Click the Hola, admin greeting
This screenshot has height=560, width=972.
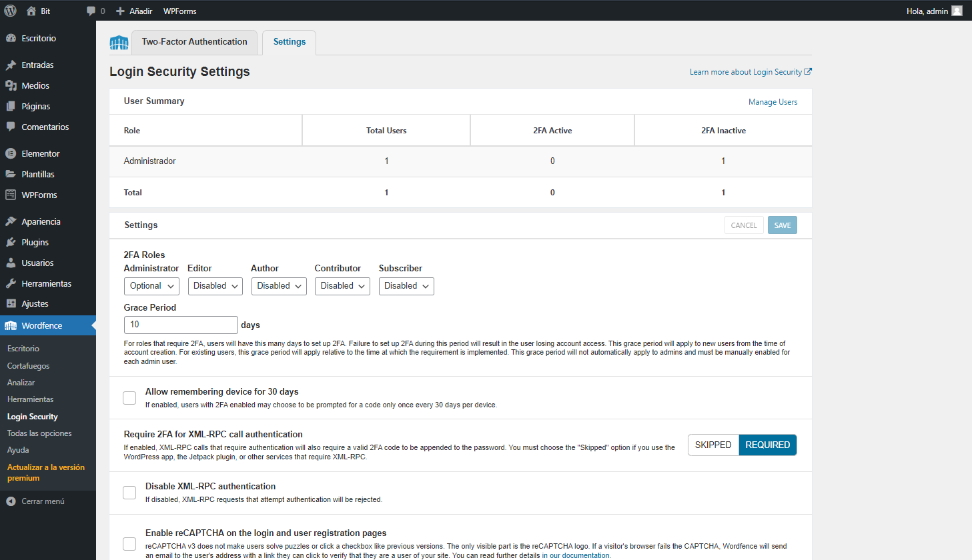click(927, 11)
